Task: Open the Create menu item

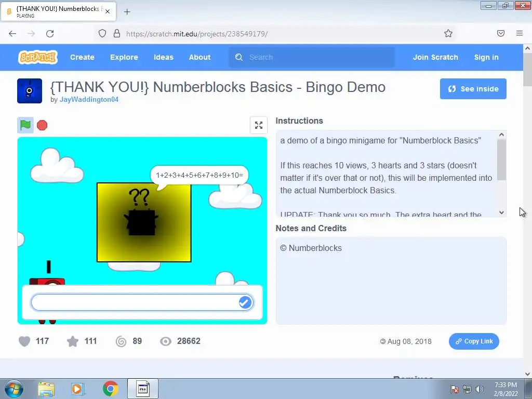Action: click(82, 57)
